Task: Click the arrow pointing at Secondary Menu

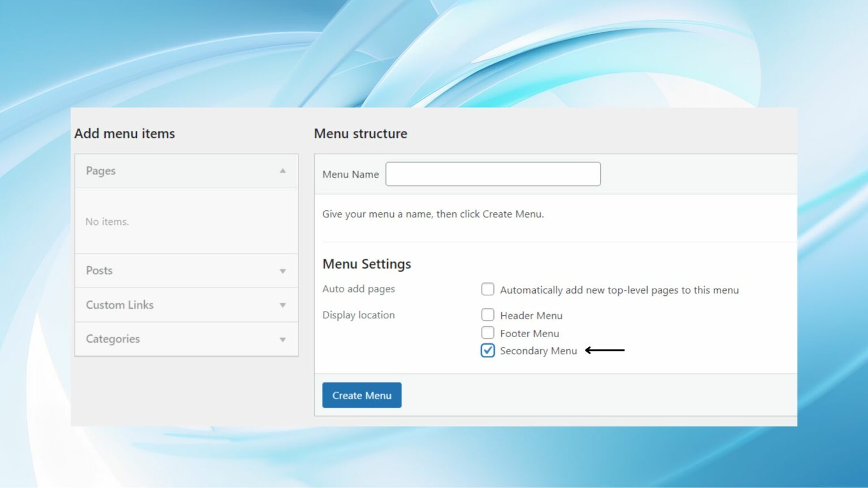Action: 605,350
